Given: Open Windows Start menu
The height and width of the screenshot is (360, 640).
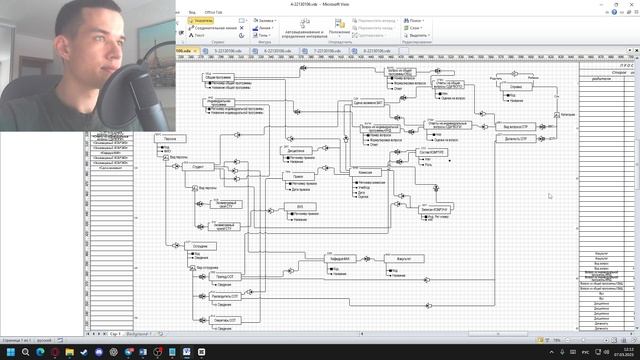Looking at the screenshot, I should pos(11,352).
